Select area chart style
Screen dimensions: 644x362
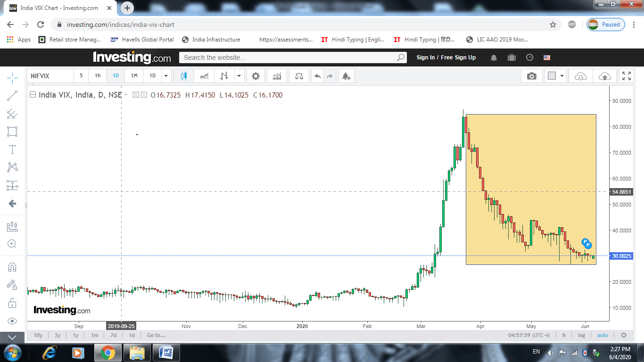[204, 76]
